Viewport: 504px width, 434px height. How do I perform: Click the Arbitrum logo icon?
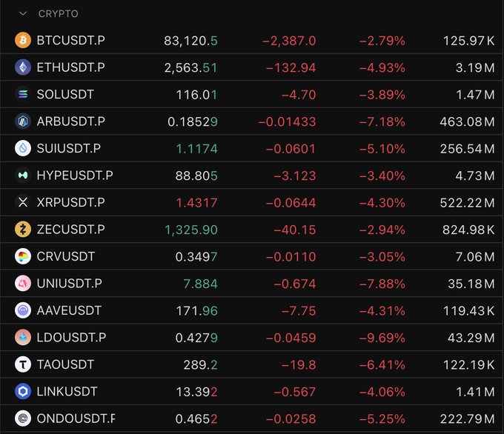click(23, 121)
